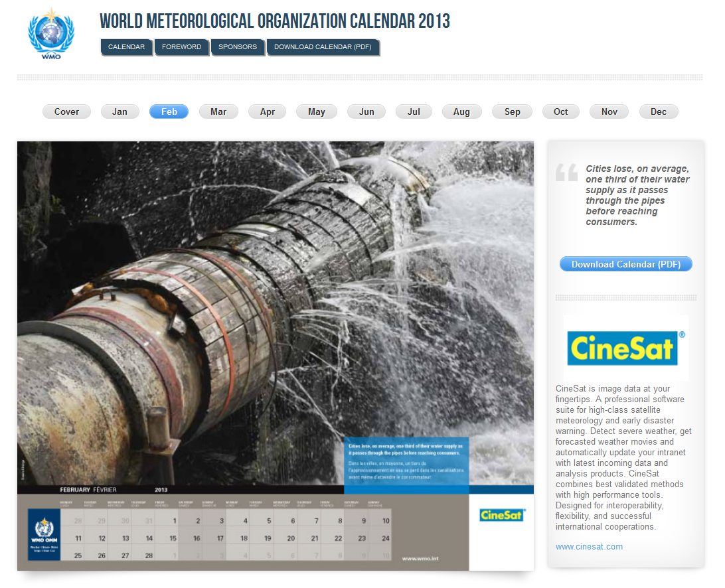Choose the Aug month button
The width and height of the screenshot is (725, 588).
point(461,111)
